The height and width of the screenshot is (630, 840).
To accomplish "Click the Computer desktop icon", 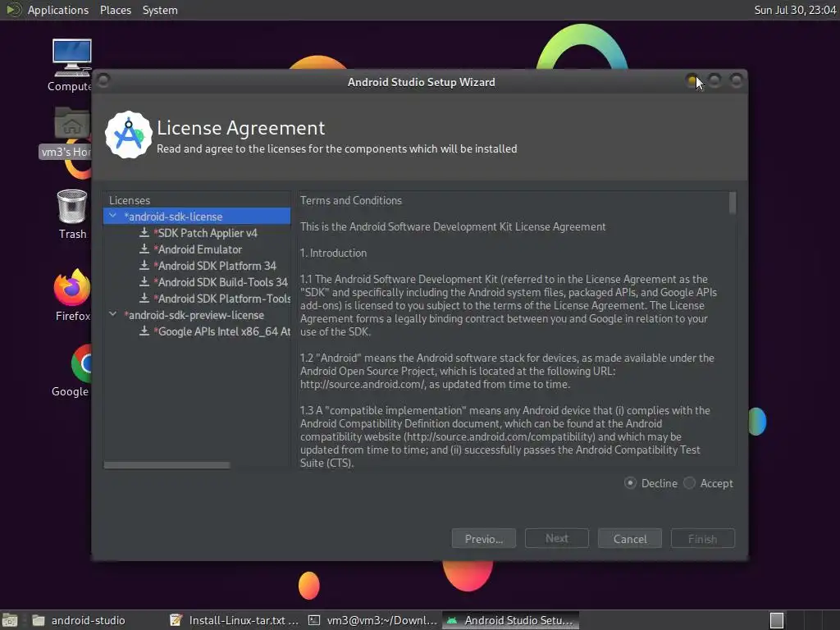I will pos(72,58).
